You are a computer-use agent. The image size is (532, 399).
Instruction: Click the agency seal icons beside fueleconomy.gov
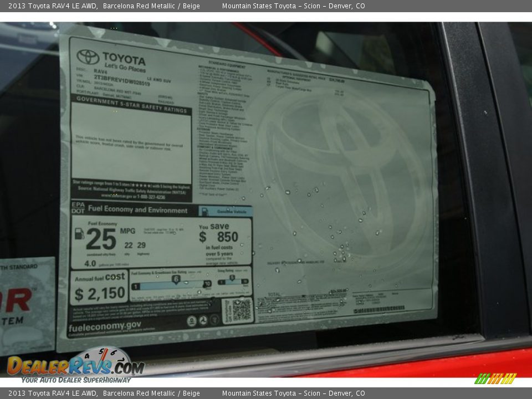(203, 320)
